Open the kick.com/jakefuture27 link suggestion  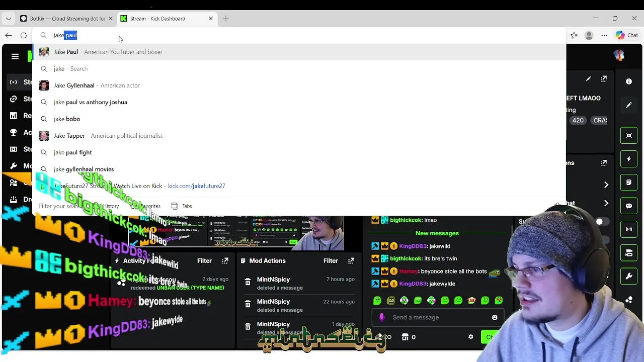pos(299,186)
